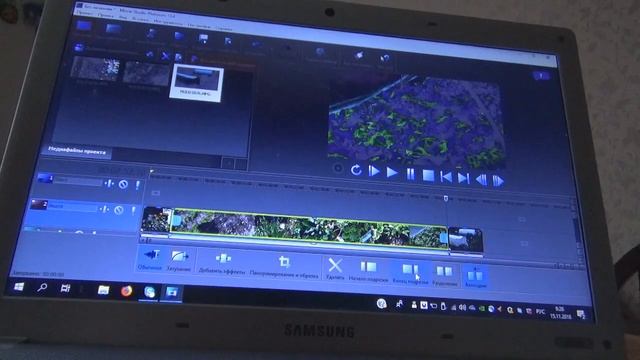Jump to the start of the project

click(446, 177)
